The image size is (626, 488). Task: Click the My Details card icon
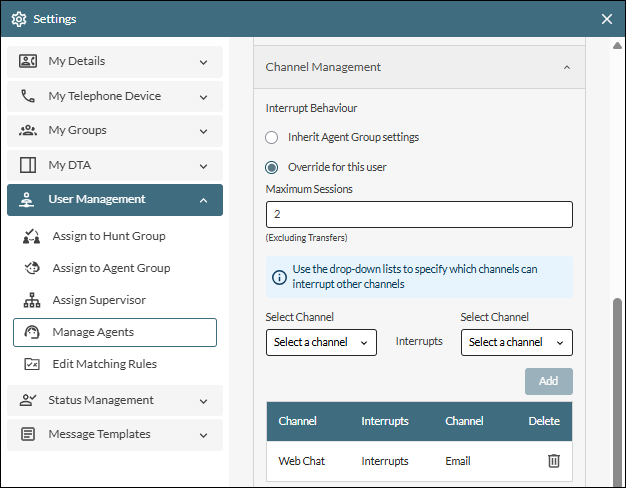pos(28,62)
